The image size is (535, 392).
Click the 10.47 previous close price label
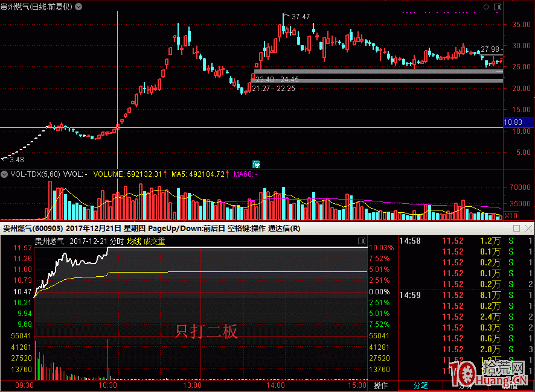[x=22, y=292]
